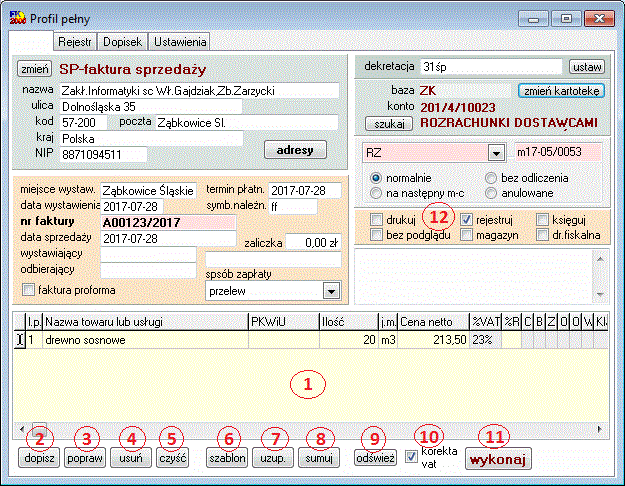The width and height of the screenshot is (625, 486).
Task: Click the szablon button
Action: 227,458
